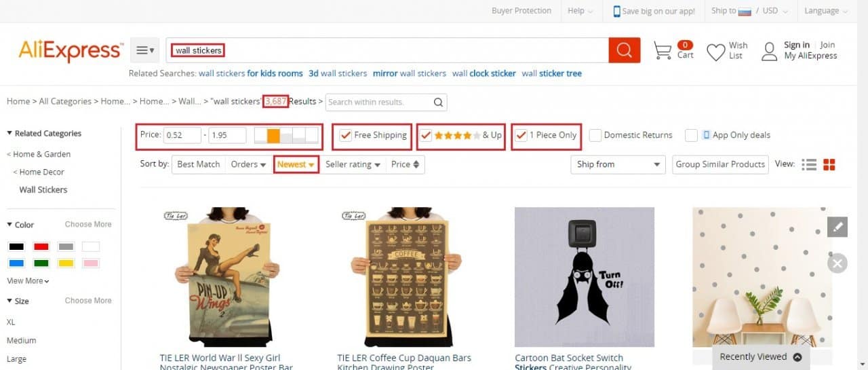The image size is (868, 370).
Task: Uncheck the Free Shipping checkbox
Action: click(346, 135)
